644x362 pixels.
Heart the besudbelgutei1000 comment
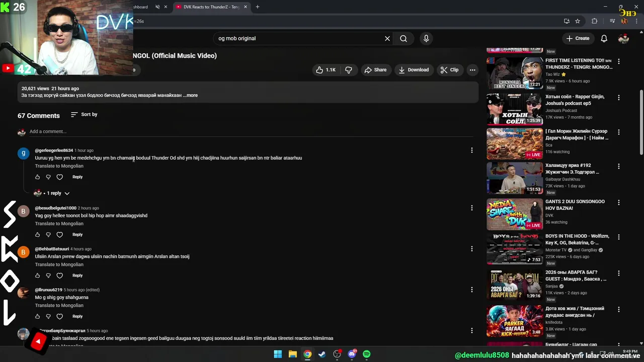pos(59,235)
